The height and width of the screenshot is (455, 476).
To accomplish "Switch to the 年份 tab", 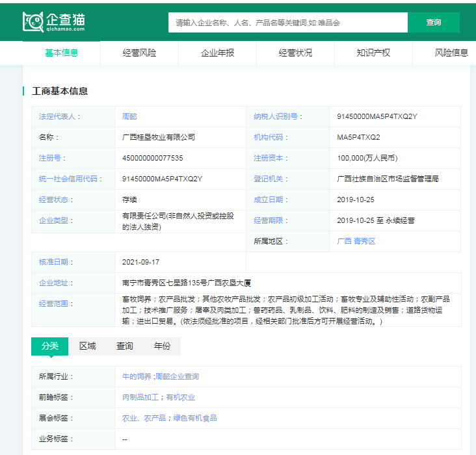I will pyautogui.click(x=162, y=346).
